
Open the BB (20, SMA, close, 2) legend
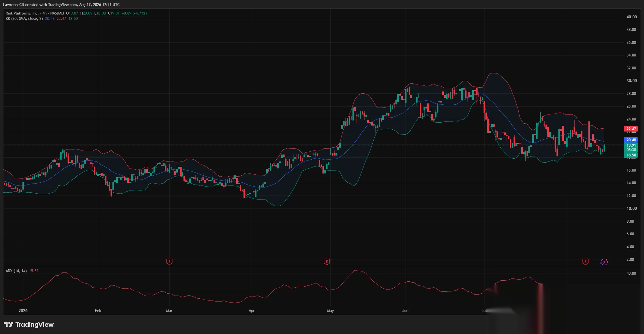pos(24,19)
